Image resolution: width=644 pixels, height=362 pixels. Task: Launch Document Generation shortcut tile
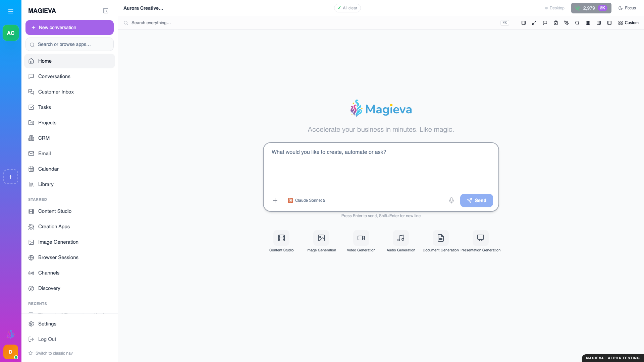441,241
